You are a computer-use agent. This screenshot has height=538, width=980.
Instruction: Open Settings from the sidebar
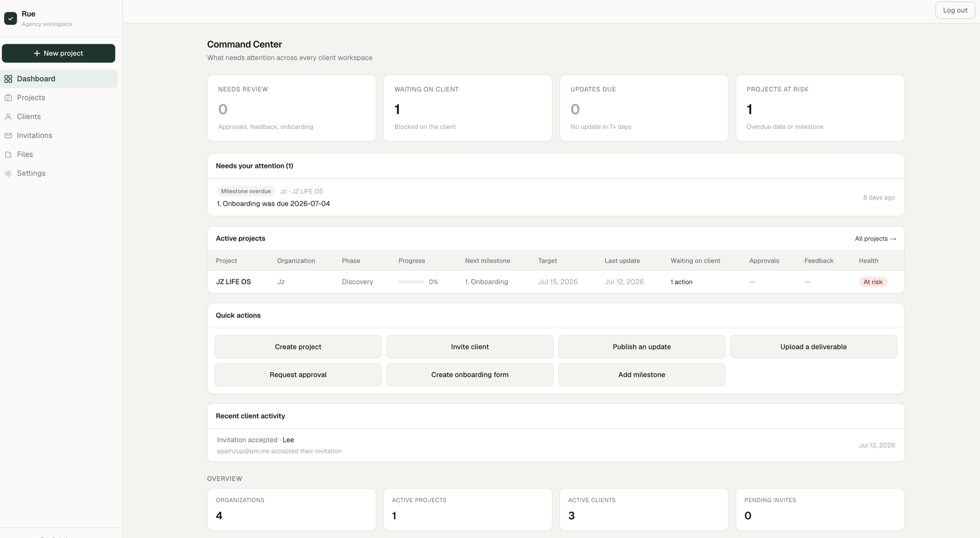tap(59, 173)
